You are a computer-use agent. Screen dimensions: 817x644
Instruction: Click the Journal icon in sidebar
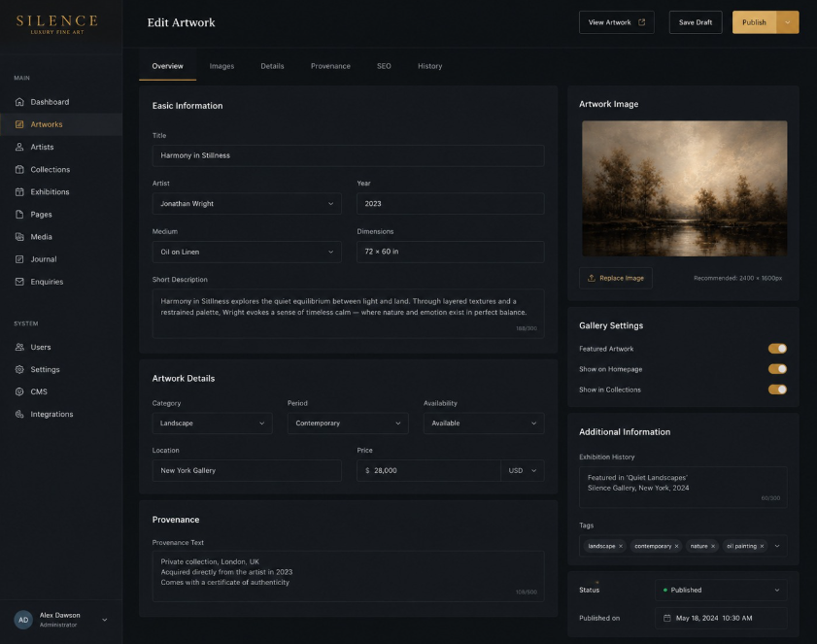(x=19, y=259)
